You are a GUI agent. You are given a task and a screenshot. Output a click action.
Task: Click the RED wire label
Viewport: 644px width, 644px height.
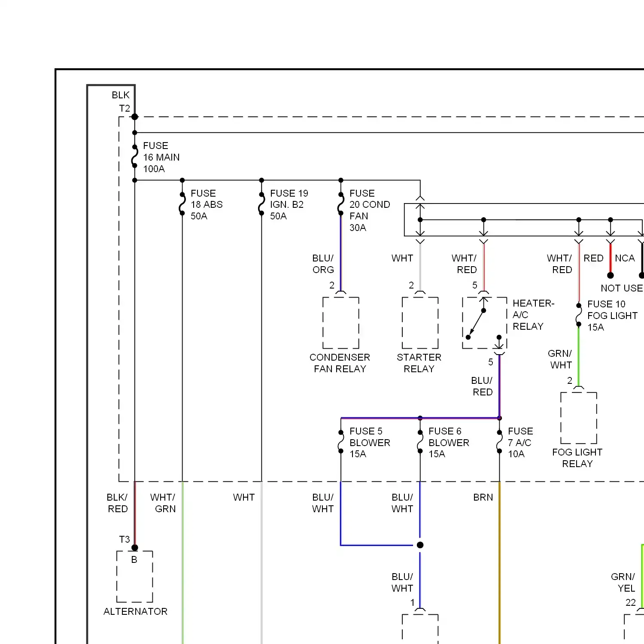coord(593,258)
